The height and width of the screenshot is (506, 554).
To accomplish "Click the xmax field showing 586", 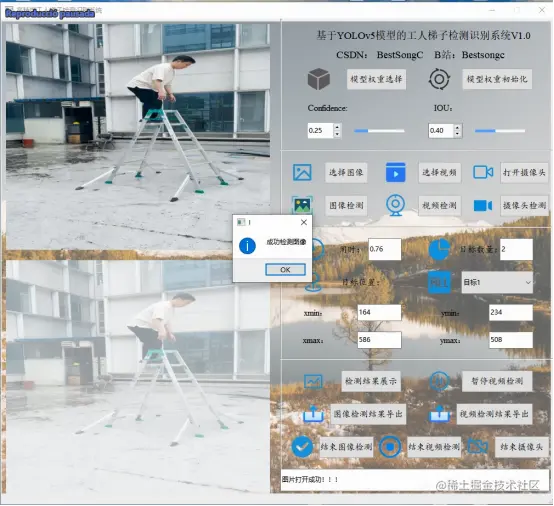I will pos(379,340).
